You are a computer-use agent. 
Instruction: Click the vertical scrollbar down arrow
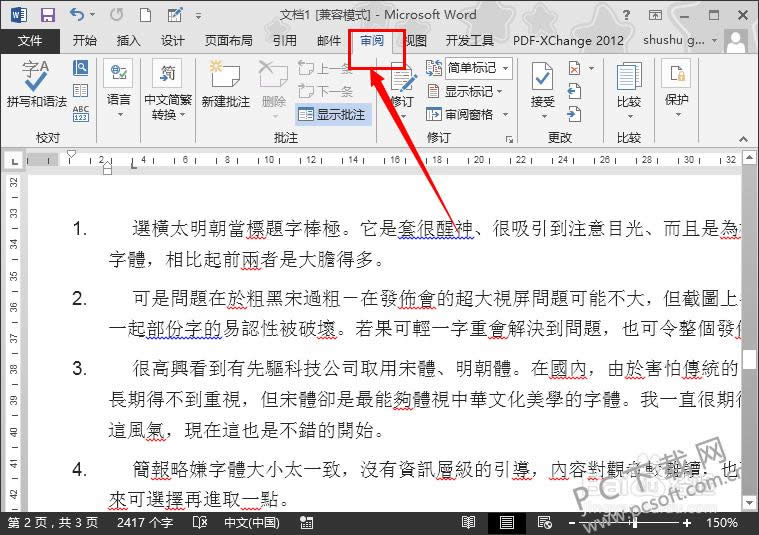coord(749,504)
